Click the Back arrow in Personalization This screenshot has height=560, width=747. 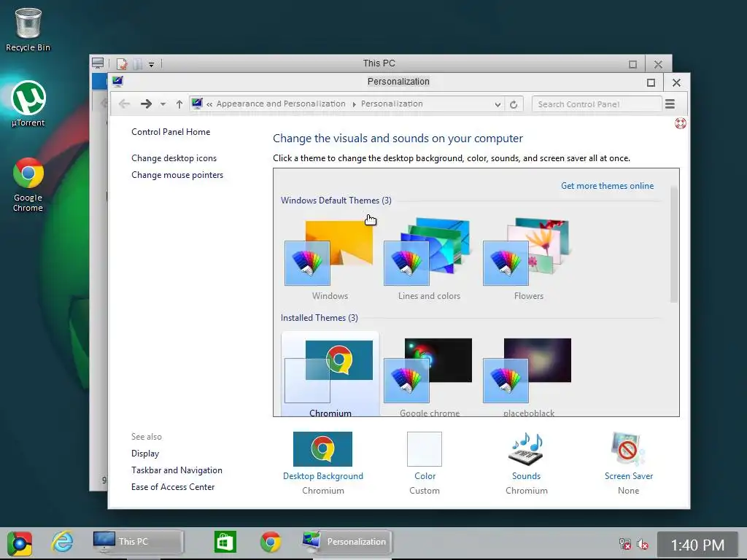tap(124, 104)
